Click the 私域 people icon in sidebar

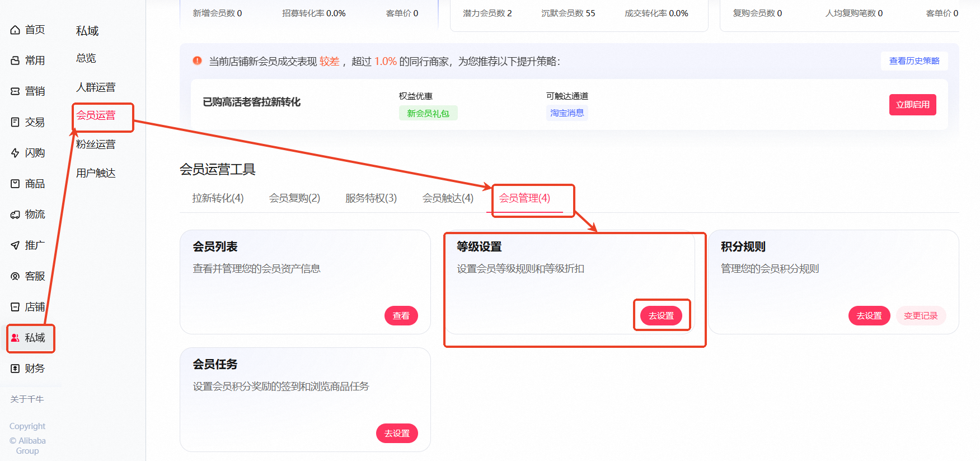point(15,338)
